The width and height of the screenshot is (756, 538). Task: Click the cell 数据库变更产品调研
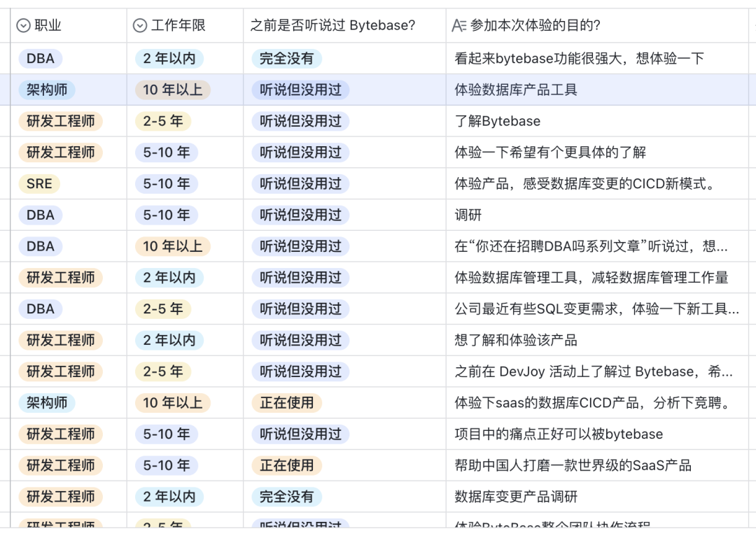(597, 497)
